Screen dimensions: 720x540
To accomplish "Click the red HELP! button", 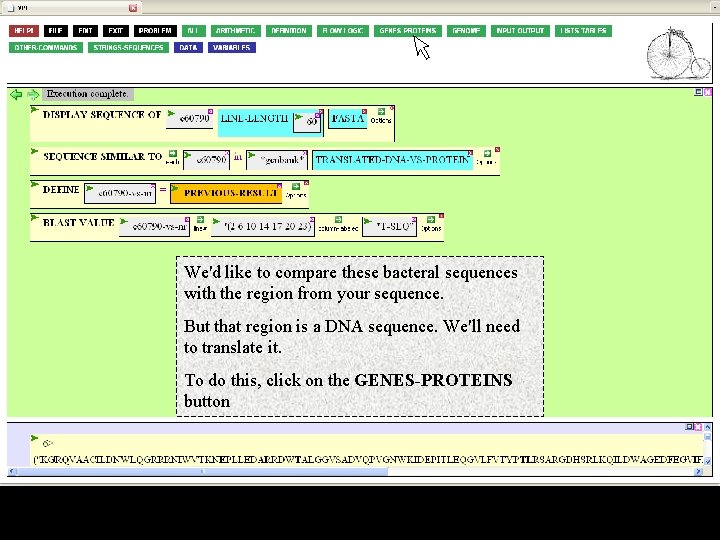I will (23, 31).
